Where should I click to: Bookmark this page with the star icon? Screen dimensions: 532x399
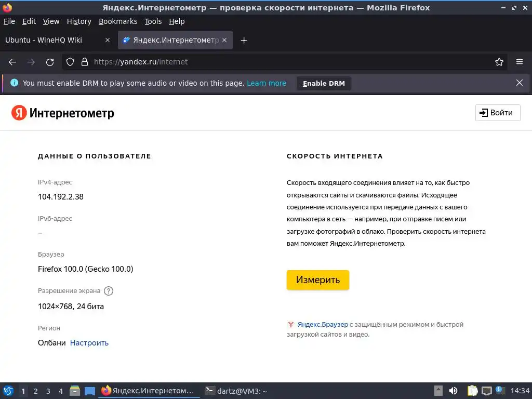click(499, 62)
